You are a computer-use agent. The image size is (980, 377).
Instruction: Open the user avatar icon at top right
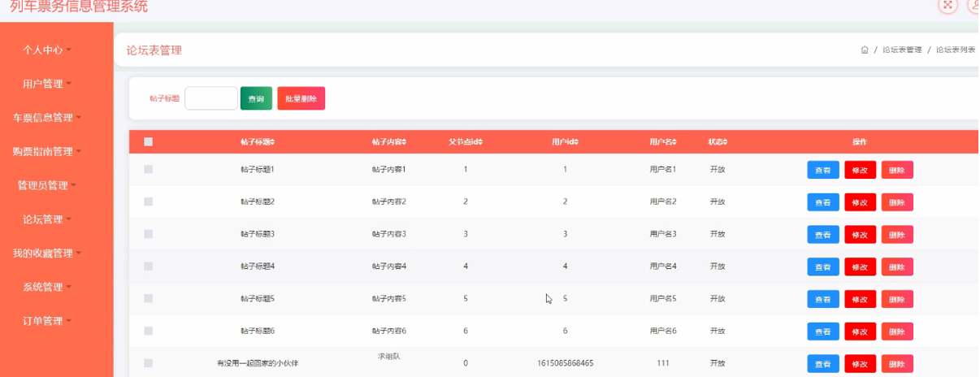(974, 5)
